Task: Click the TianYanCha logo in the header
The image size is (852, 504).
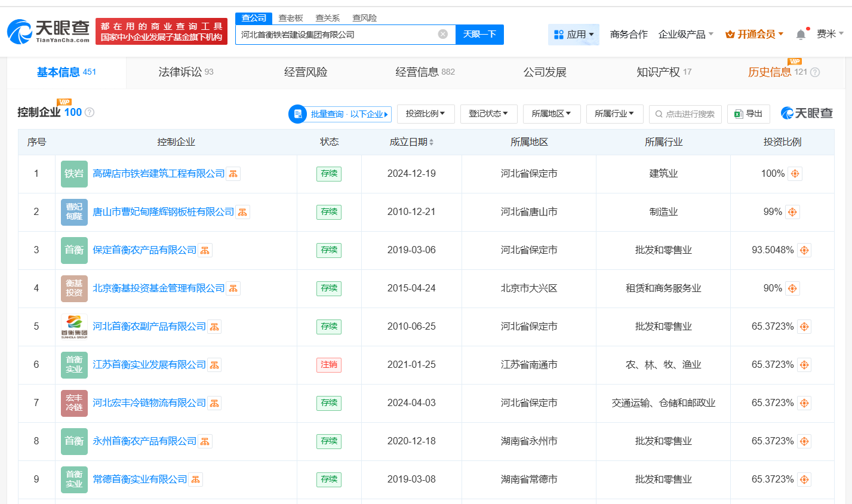Action: click(49, 31)
